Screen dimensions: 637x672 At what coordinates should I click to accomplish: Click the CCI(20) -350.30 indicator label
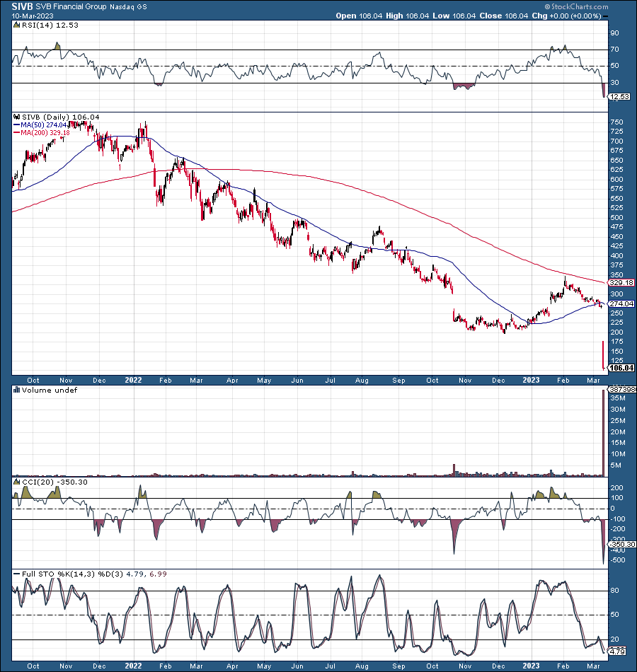pyautogui.click(x=54, y=482)
